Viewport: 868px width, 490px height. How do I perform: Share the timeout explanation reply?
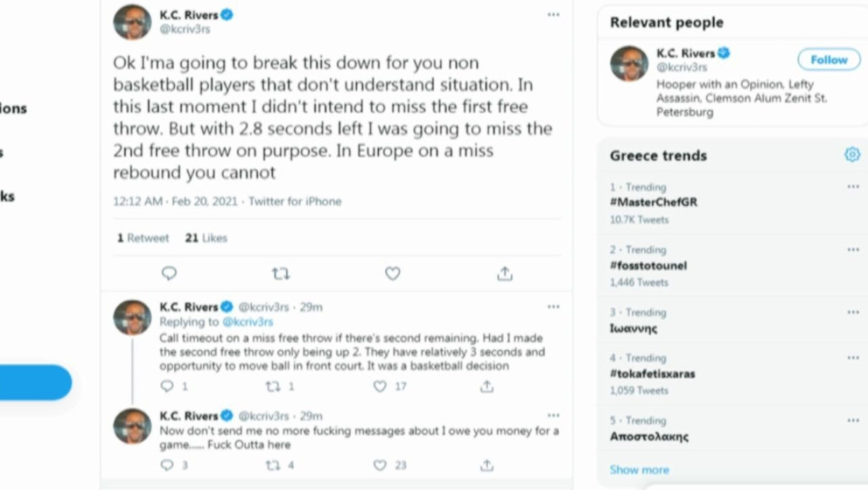pos(487,386)
